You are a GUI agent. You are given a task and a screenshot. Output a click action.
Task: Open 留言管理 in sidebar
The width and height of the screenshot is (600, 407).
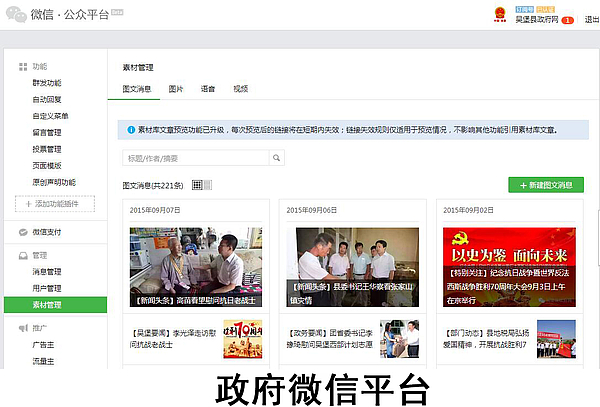coord(47,132)
